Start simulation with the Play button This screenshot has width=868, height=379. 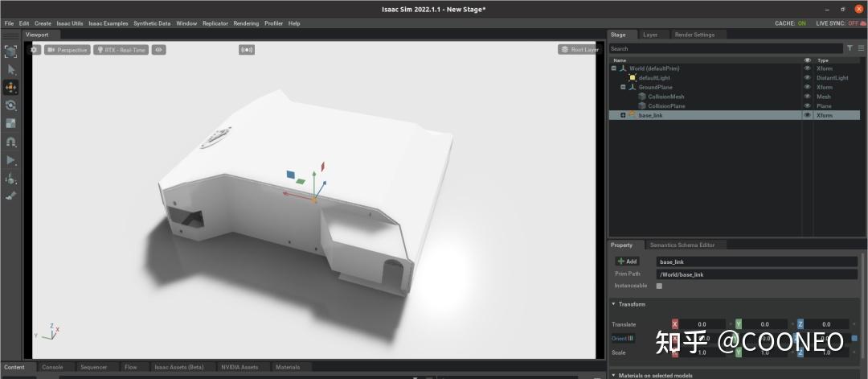(x=10, y=160)
